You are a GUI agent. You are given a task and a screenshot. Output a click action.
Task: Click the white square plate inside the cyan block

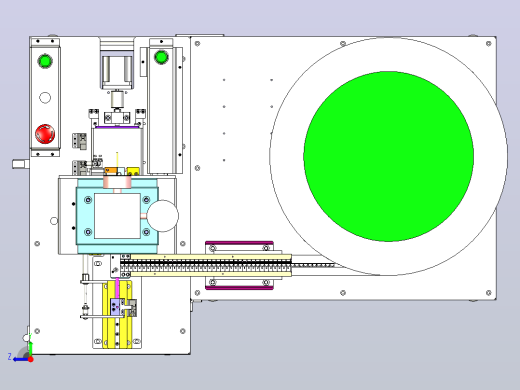tap(117, 216)
